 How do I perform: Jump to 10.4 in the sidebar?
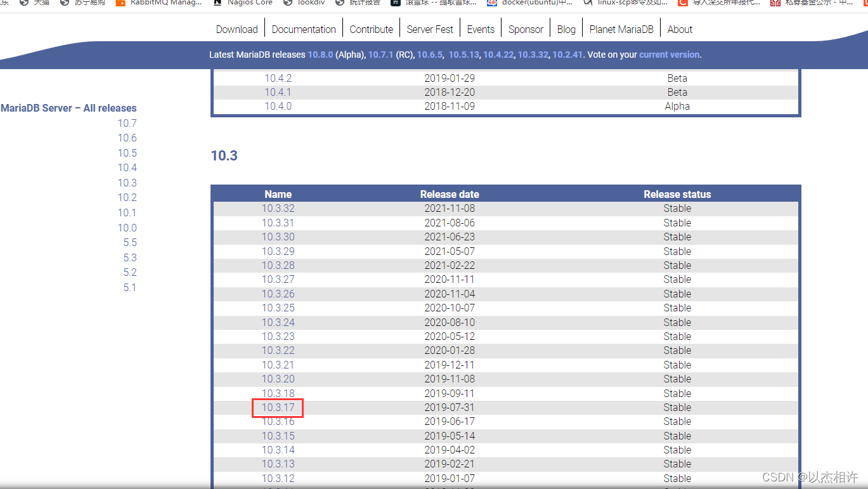coord(127,168)
